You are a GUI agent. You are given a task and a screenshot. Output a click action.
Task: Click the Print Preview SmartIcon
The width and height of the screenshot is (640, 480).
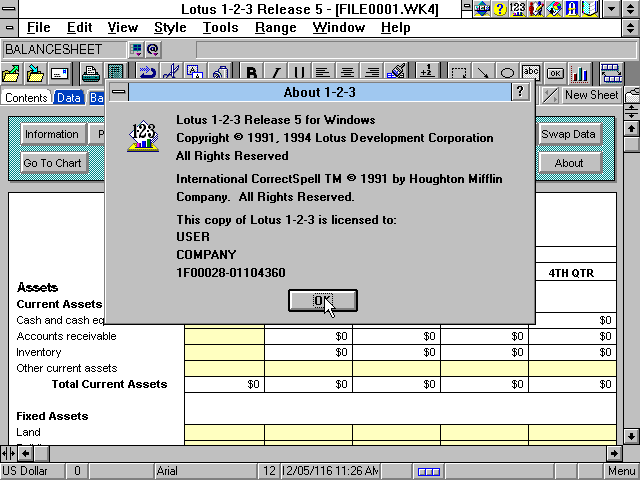[115, 73]
